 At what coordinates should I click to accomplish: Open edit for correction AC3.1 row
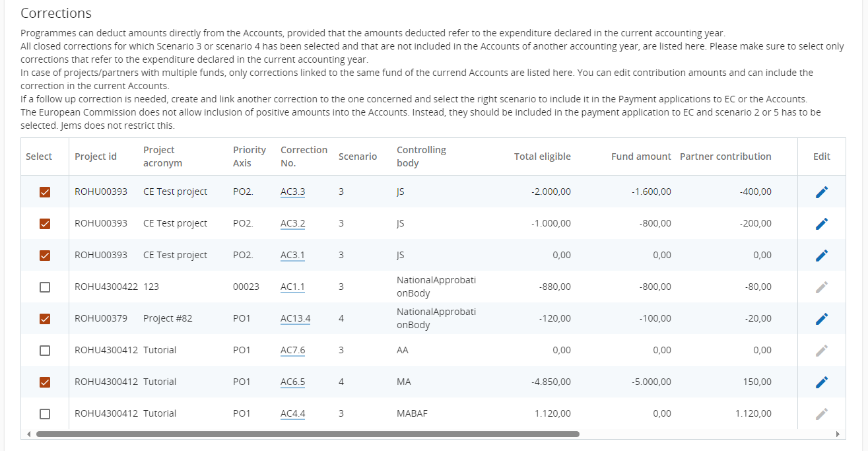coord(821,256)
